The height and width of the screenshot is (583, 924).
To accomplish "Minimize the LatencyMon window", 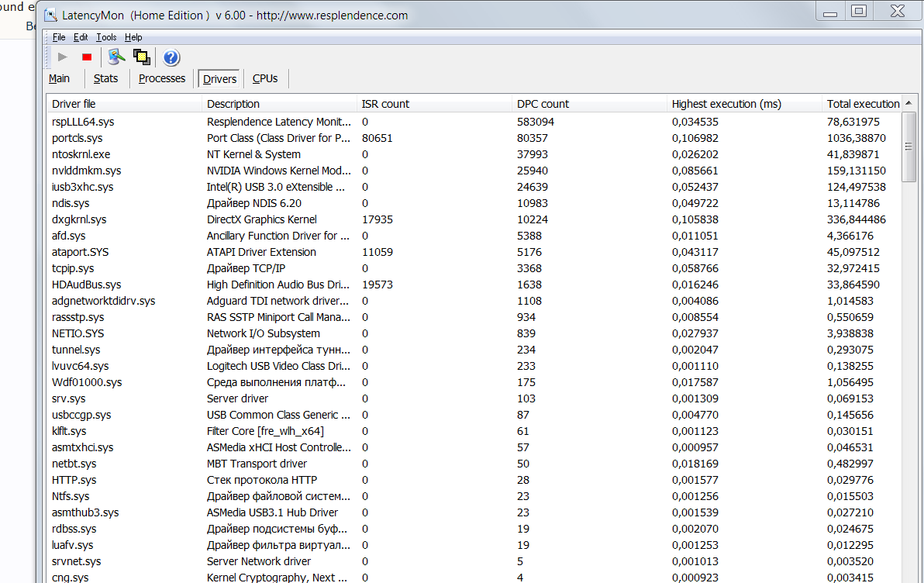I will (x=830, y=11).
